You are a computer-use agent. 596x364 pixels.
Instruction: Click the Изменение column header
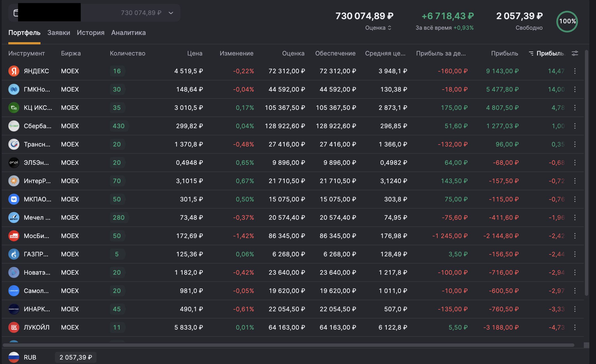(x=236, y=53)
